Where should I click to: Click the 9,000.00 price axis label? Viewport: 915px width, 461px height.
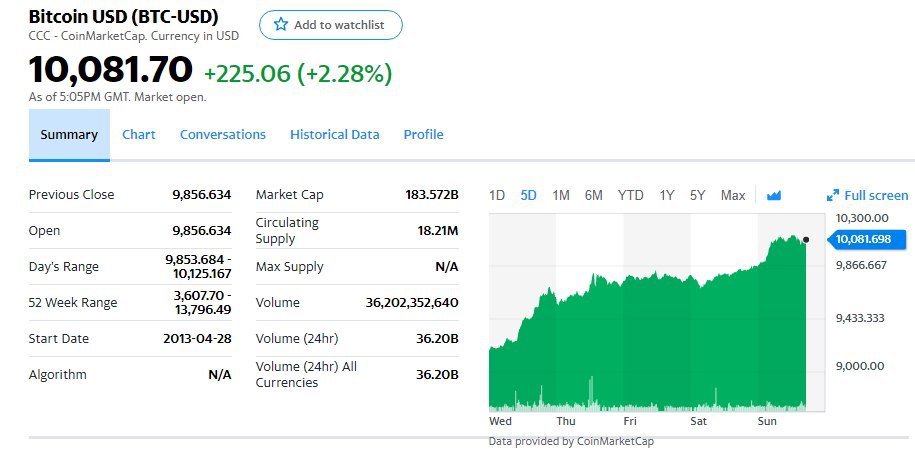[860, 366]
